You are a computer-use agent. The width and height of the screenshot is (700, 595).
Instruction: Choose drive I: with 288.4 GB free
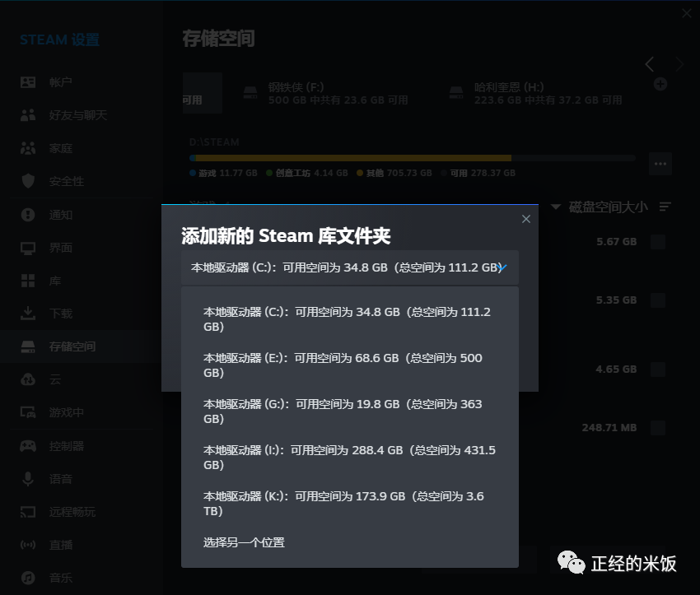[349, 458]
